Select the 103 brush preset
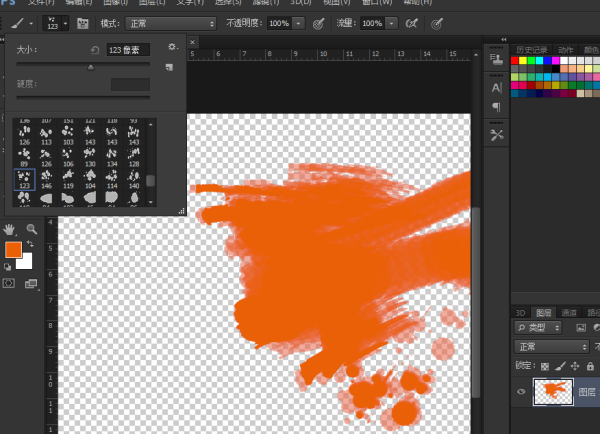Viewport: 600px width, 434px height. [x=68, y=136]
